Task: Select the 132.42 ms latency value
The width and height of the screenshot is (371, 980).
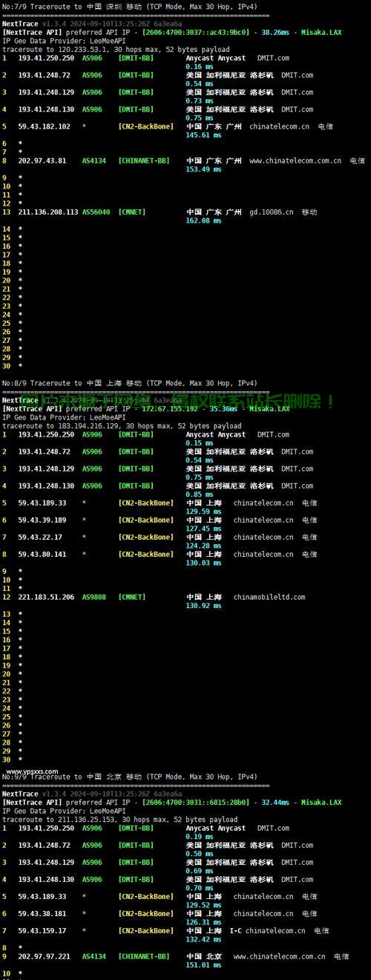Action: 203,939
